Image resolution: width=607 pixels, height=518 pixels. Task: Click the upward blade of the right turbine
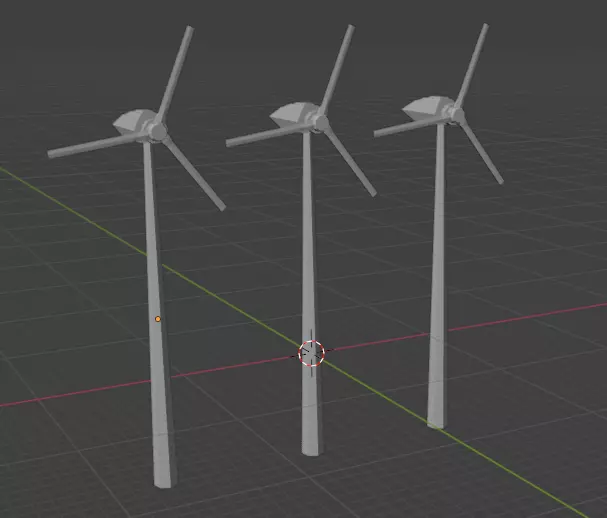tap(473, 64)
